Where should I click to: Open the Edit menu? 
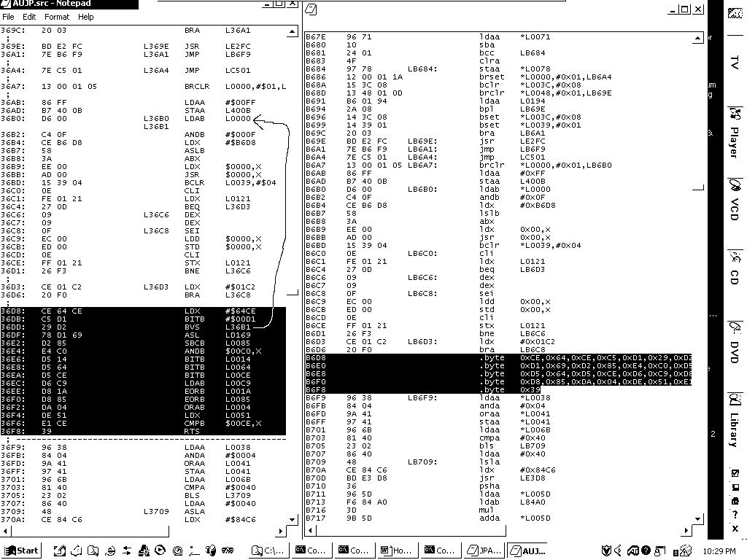pos(29,17)
